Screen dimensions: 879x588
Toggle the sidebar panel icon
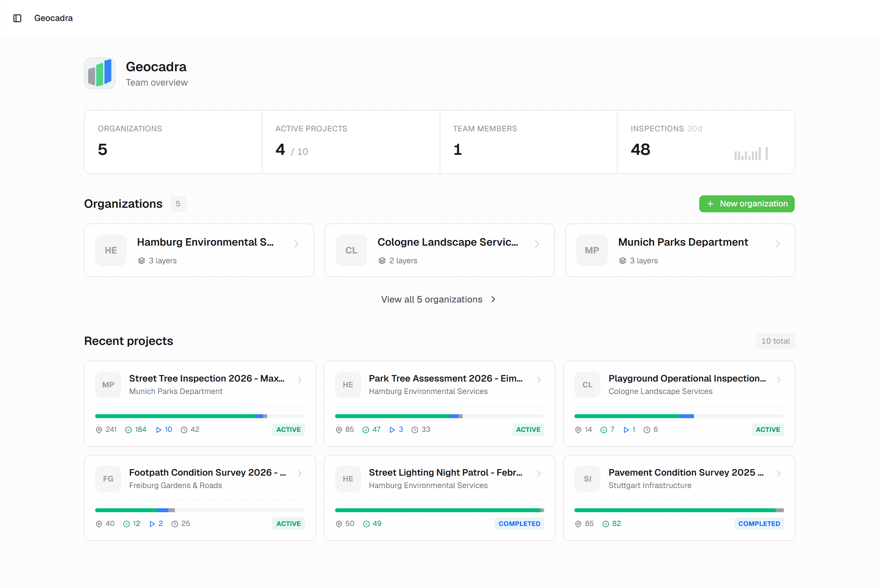click(x=17, y=18)
